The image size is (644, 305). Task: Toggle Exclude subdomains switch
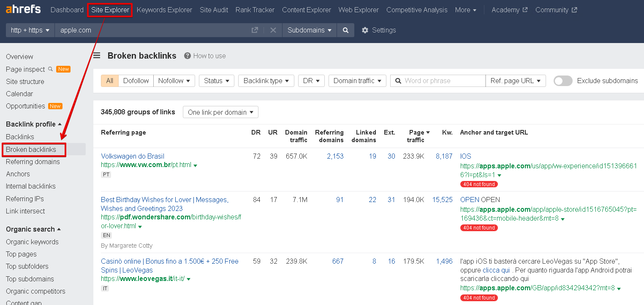pyautogui.click(x=563, y=81)
